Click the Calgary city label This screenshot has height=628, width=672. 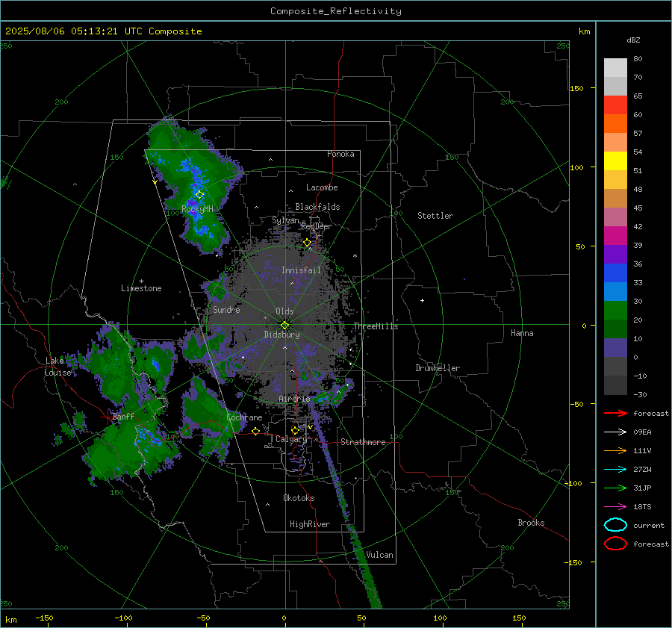(291, 439)
